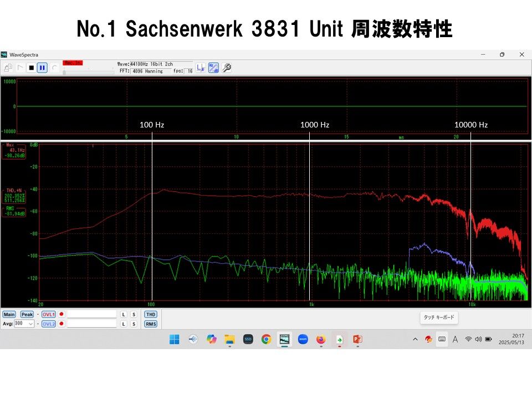This screenshot has width=532, height=399.
Task: Switch to Peak display mode
Action: coord(27,314)
